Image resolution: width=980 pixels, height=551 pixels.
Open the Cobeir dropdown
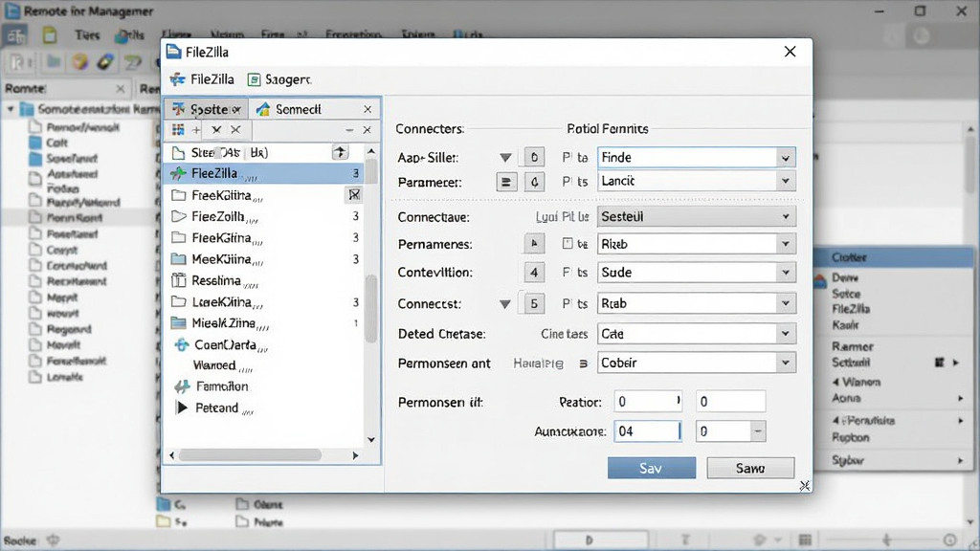(x=697, y=363)
